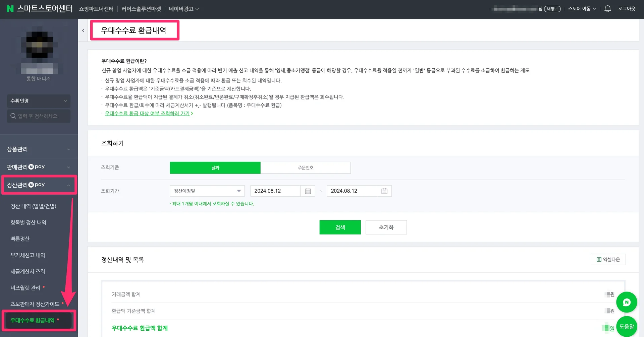Viewport: 644px width, 337px height.
Task: Switch search criteria to 주문번호
Action: click(305, 167)
